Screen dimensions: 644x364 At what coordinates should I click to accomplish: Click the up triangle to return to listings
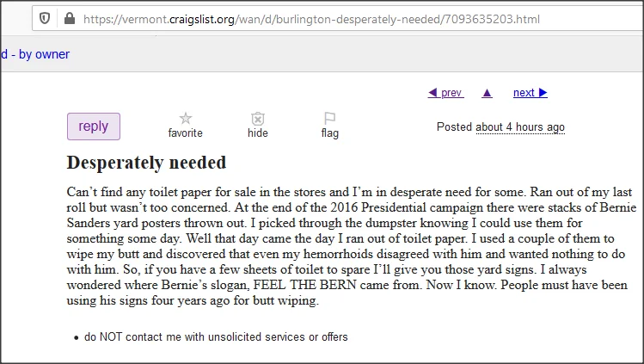(x=488, y=93)
